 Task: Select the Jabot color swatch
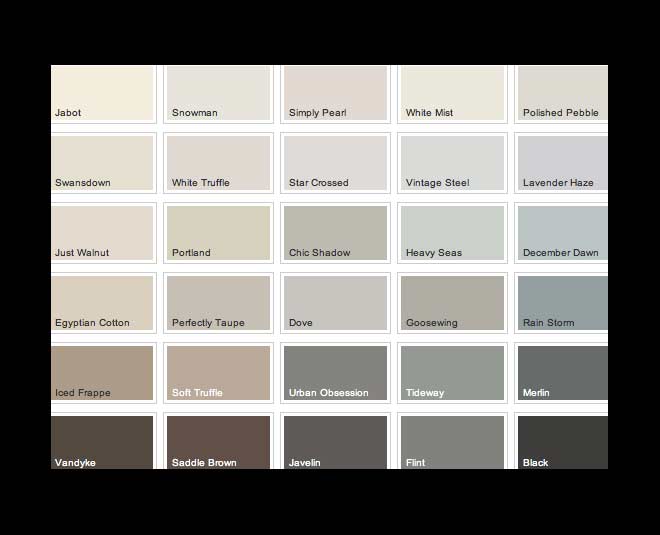[102, 93]
